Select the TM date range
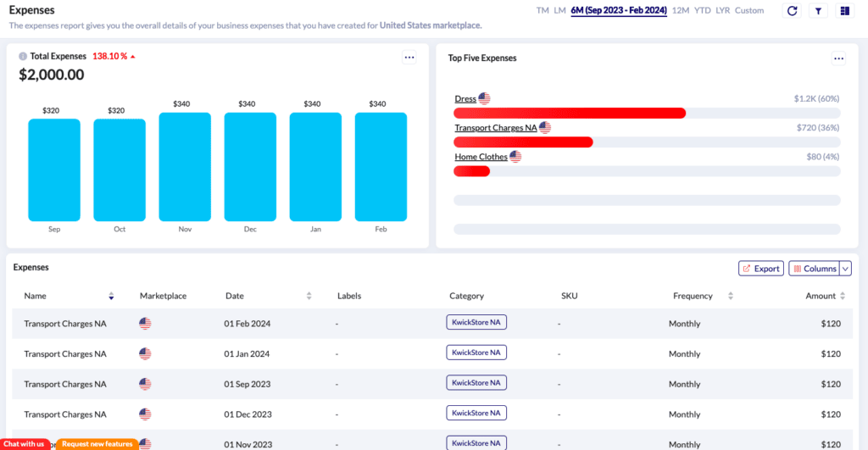Image resolution: width=868 pixels, height=450 pixels. click(542, 10)
